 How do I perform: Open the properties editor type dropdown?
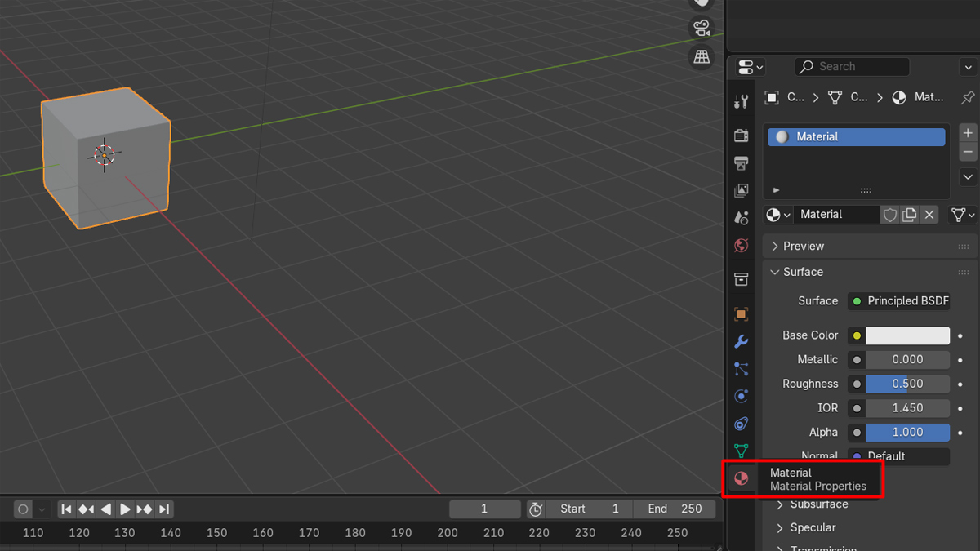point(751,67)
